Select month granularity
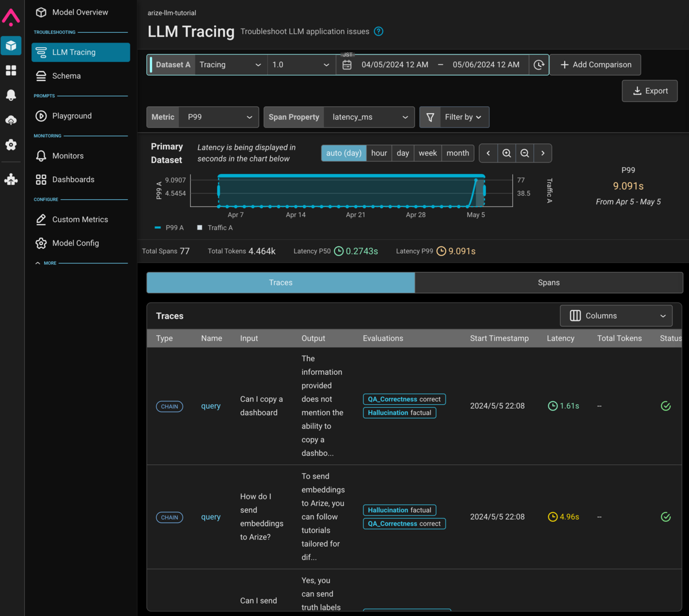 tap(458, 153)
